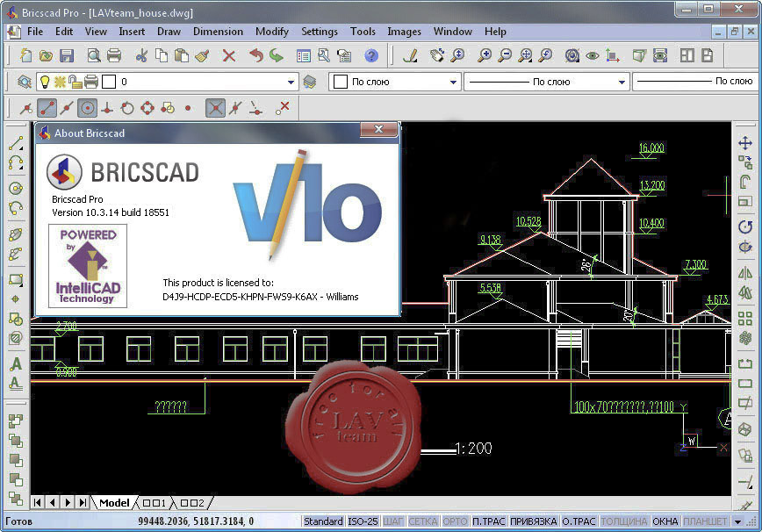
Task: Click the Zoom Extents icon
Action: coord(525,56)
